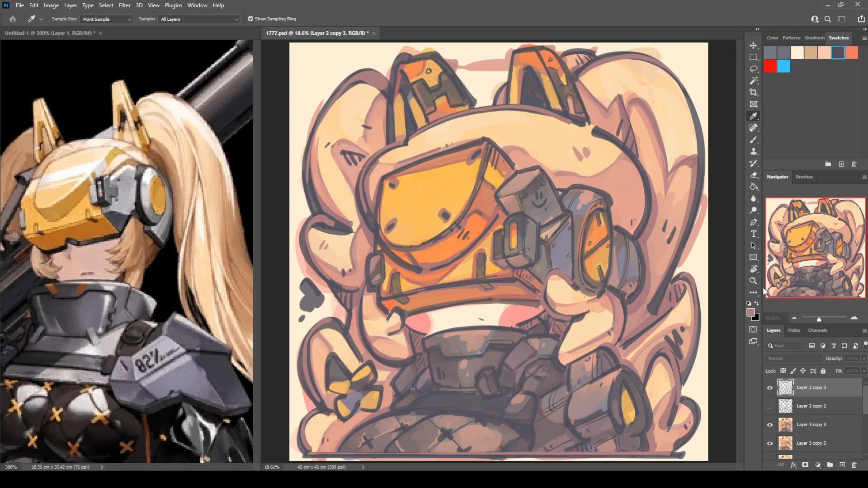The image size is (868, 488).
Task: Open the layer Opacity dropdown arrow
Action: tap(864, 358)
